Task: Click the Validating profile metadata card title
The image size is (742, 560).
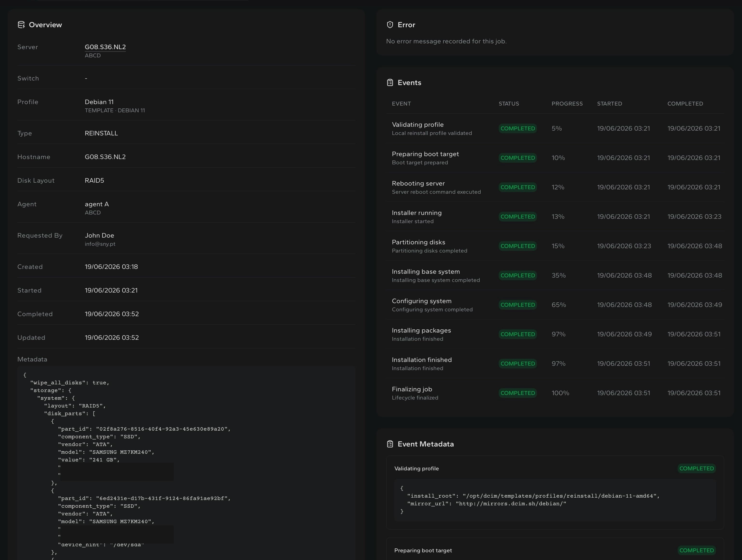Action: tap(416, 468)
